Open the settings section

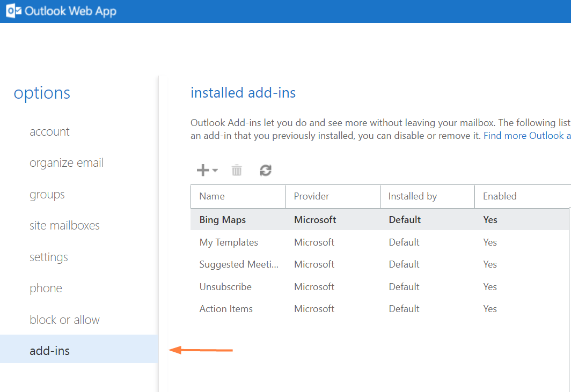(x=48, y=257)
